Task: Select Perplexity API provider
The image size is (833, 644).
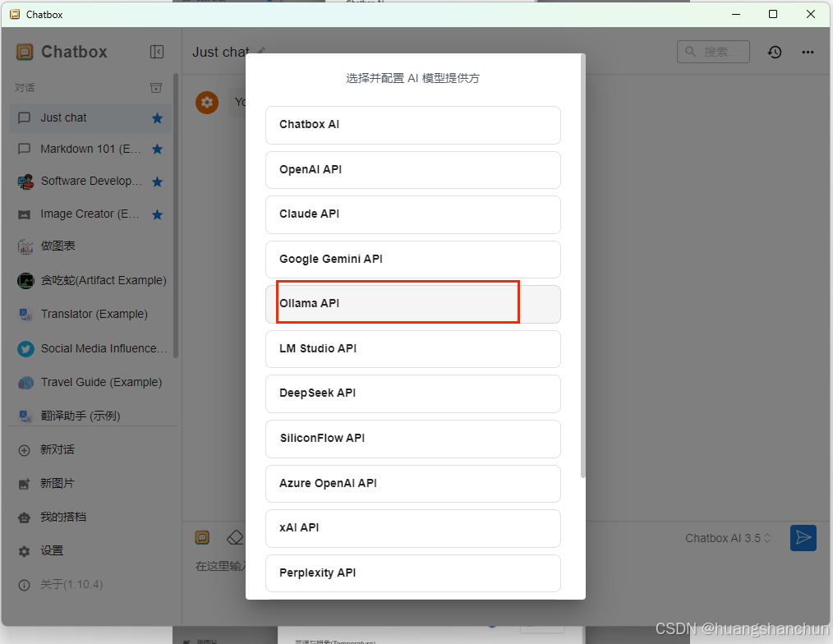Action: point(412,573)
